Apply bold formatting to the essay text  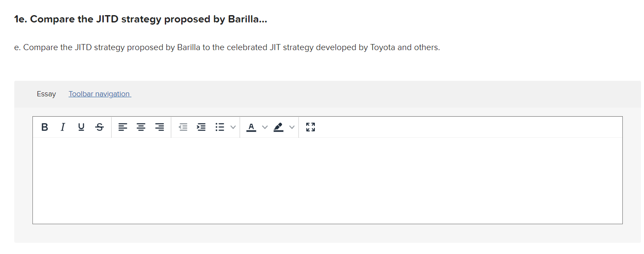[x=45, y=127]
